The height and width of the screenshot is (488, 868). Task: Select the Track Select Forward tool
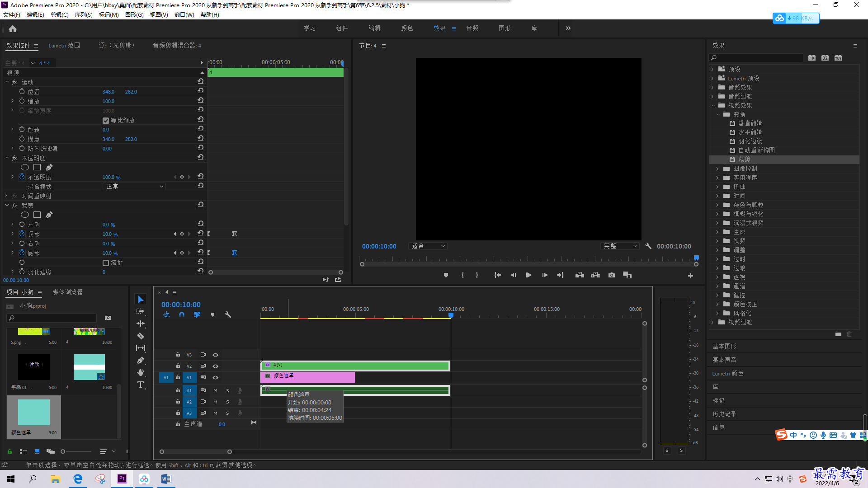(x=141, y=311)
